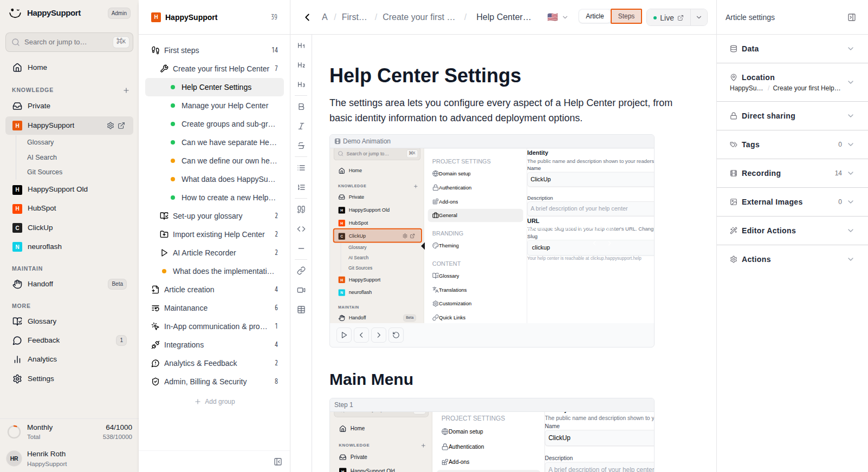Open HappySupport project in new tab
This screenshot has height=472, width=868.
click(121, 126)
